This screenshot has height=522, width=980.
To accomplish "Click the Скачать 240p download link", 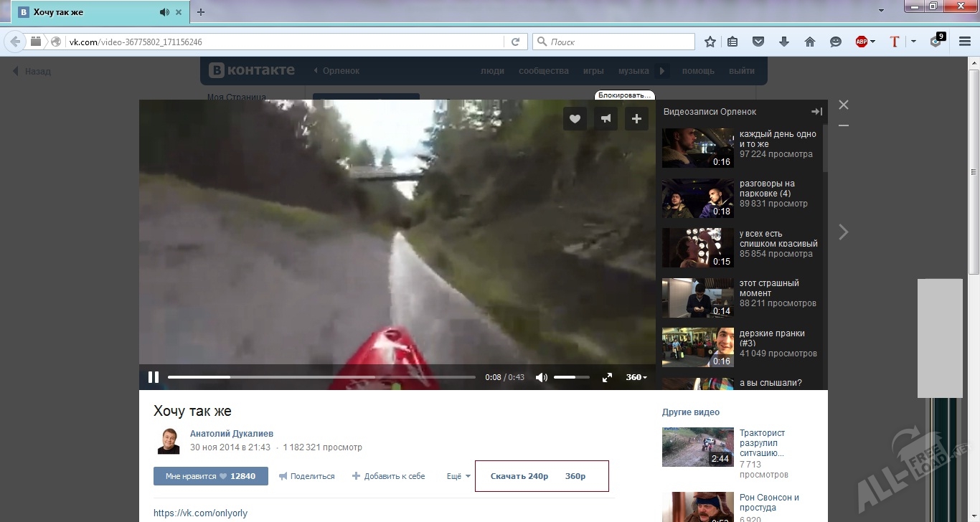I will pos(519,476).
